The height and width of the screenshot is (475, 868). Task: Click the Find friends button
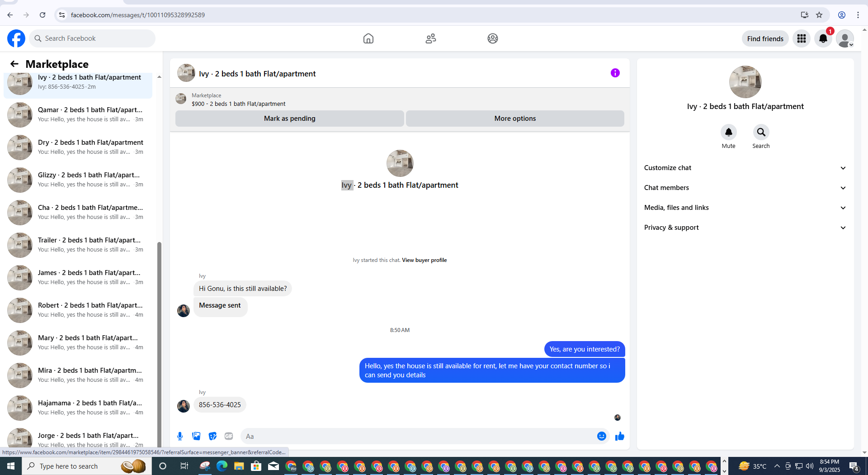pyautogui.click(x=765, y=38)
